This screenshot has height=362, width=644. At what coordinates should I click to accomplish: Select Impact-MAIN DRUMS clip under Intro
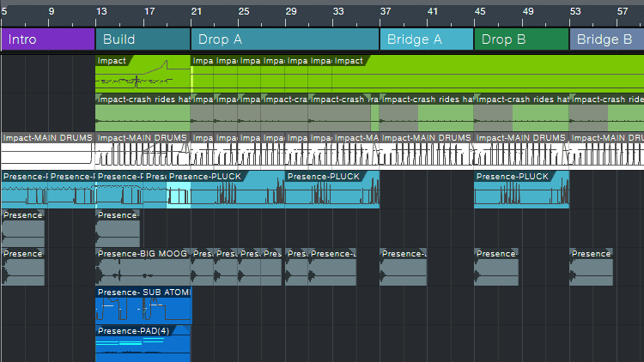tap(48, 151)
